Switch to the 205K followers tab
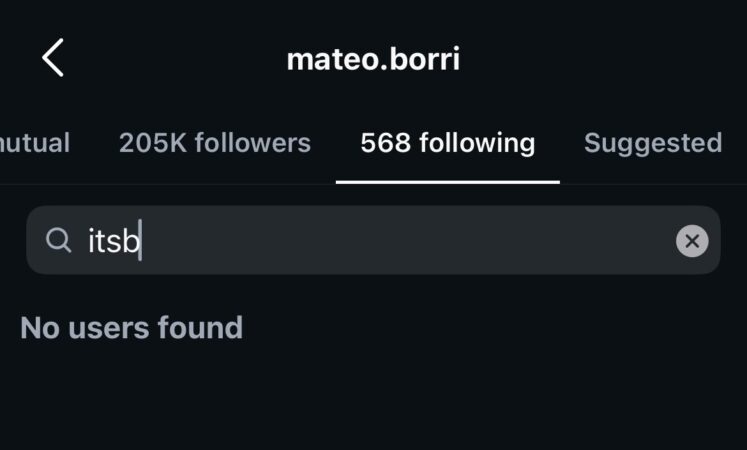The height and width of the screenshot is (450, 747). [x=215, y=143]
